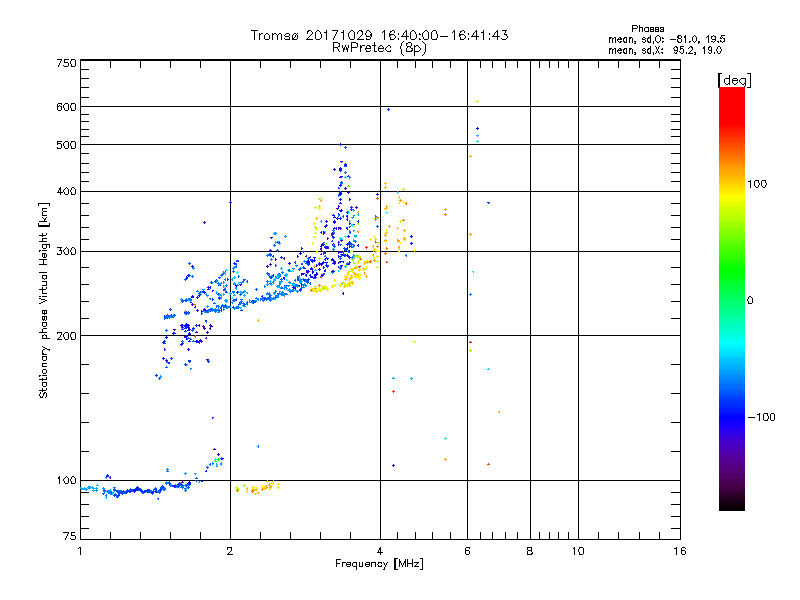Click the colorbar label '0'

pyautogui.click(x=750, y=301)
